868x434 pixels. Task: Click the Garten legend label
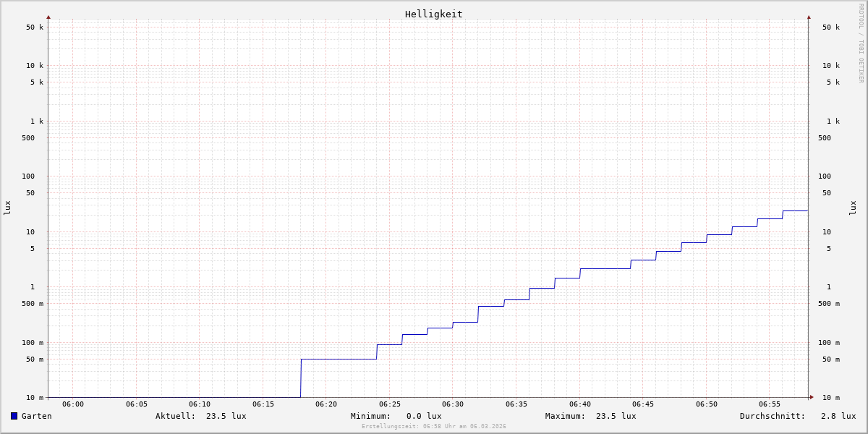37,416
